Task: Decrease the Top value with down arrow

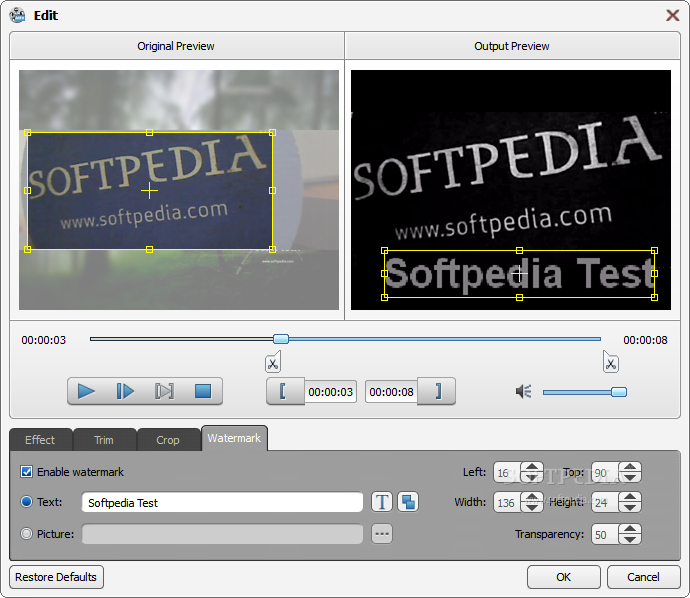Action: click(x=630, y=478)
